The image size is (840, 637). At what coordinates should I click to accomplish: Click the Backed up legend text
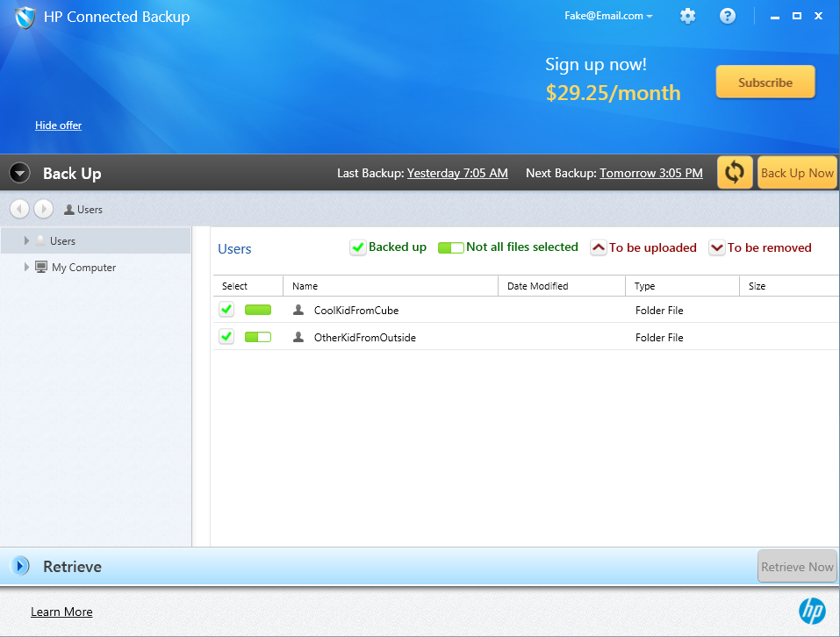398,247
